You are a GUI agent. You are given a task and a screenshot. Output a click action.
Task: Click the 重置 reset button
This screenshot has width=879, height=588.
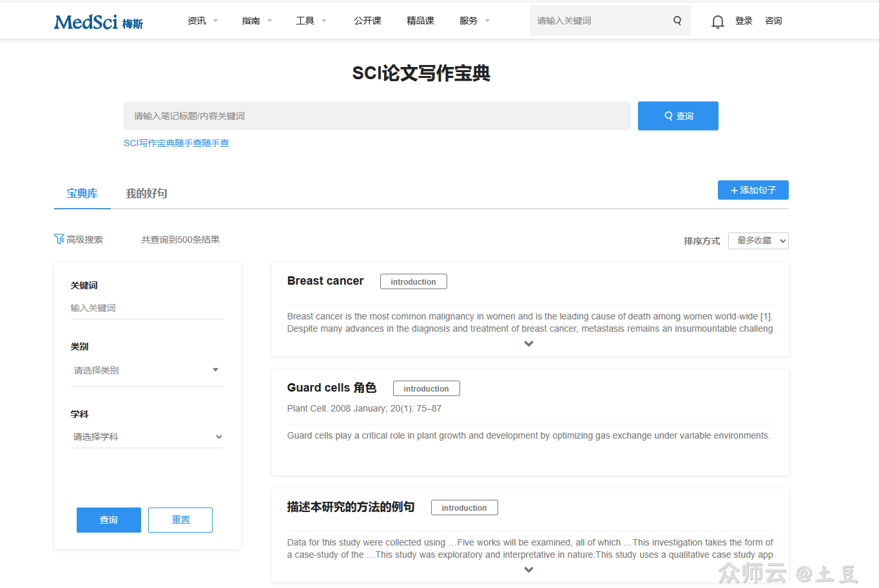click(x=180, y=520)
